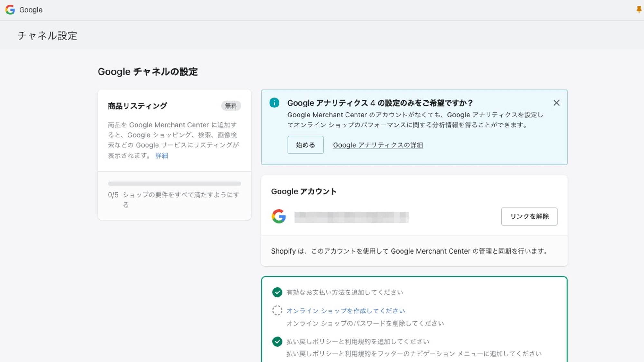644x362 pixels.
Task: Open the Google アナリティクスの詳細 link
Action: (x=378, y=145)
